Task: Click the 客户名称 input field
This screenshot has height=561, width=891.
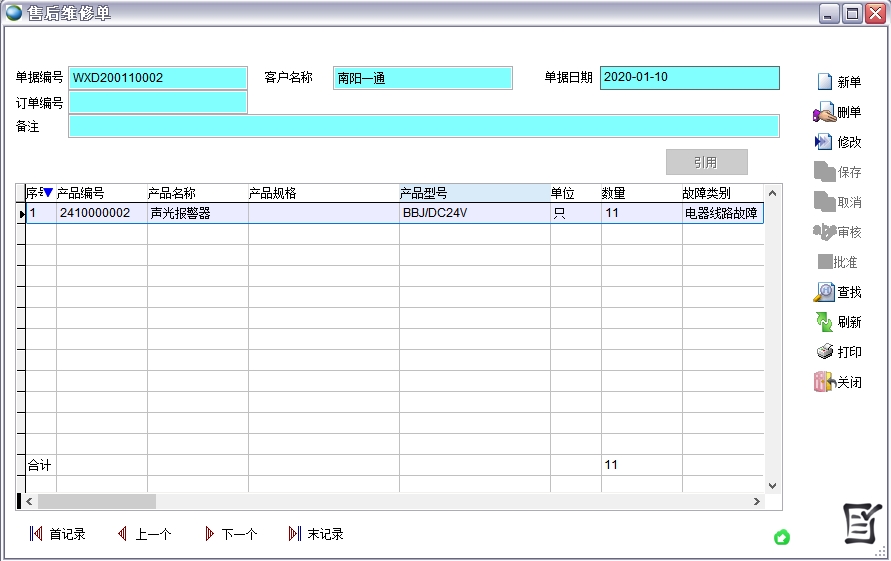Action: [x=422, y=78]
